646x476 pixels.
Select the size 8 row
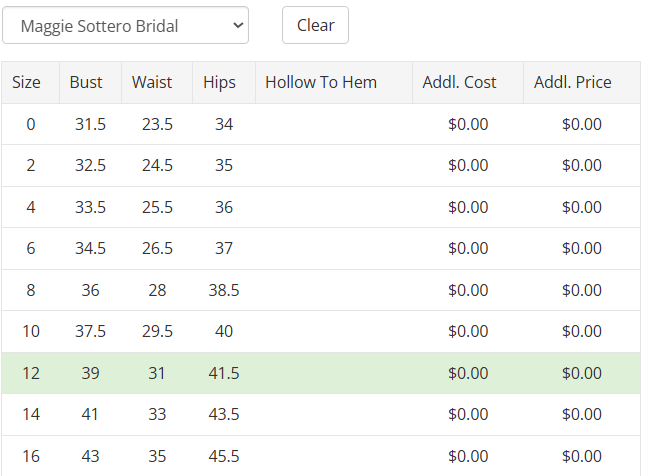click(x=30, y=290)
